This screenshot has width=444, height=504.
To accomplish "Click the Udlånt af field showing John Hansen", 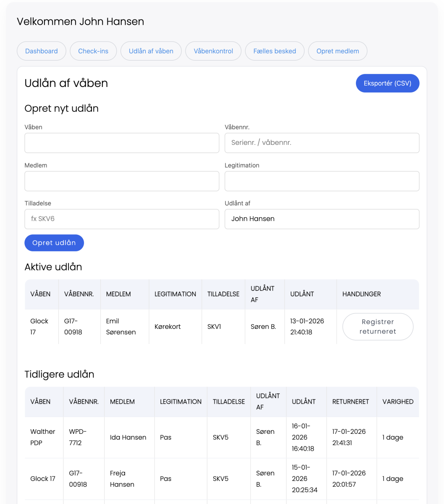I will point(322,219).
